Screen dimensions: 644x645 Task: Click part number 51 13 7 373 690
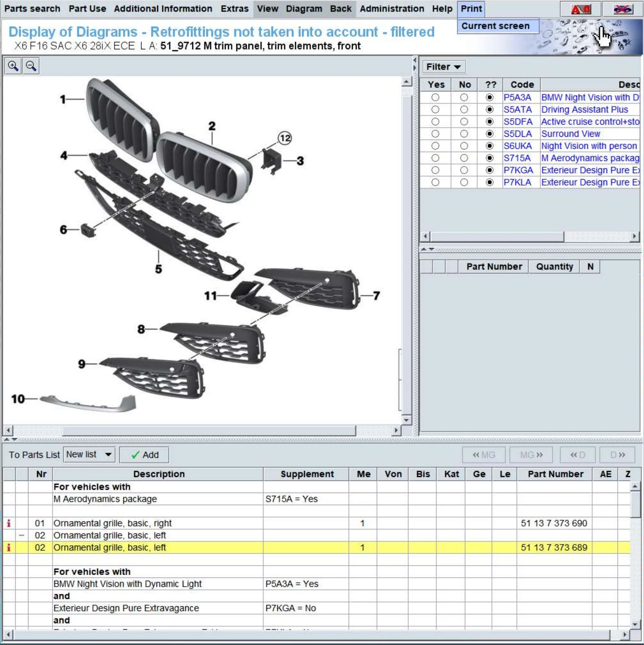[x=554, y=523]
